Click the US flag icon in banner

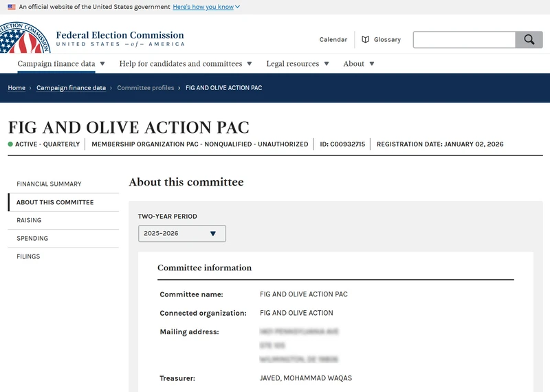(x=12, y=7)
